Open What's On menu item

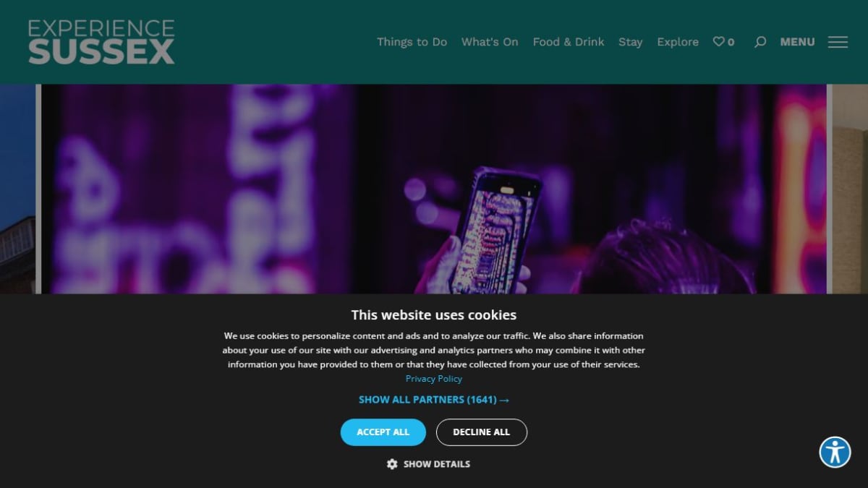click(490, 42)
